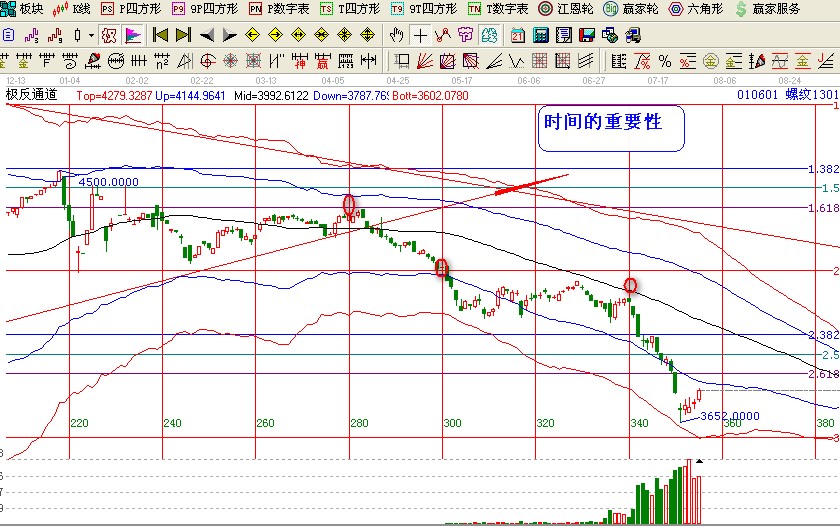Click the yellow diamond right-arrow scroll icon
Screen dimensions: 840x527
point(276,35)
